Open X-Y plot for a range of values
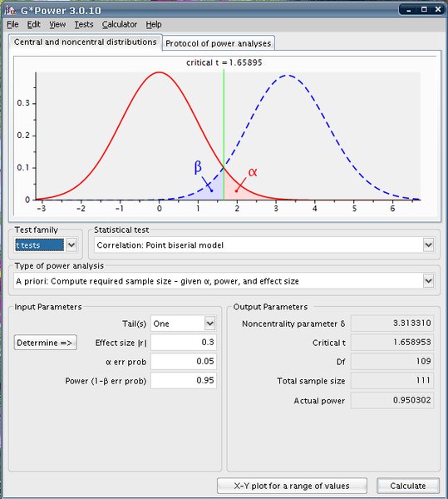 [x=292, y=486]
